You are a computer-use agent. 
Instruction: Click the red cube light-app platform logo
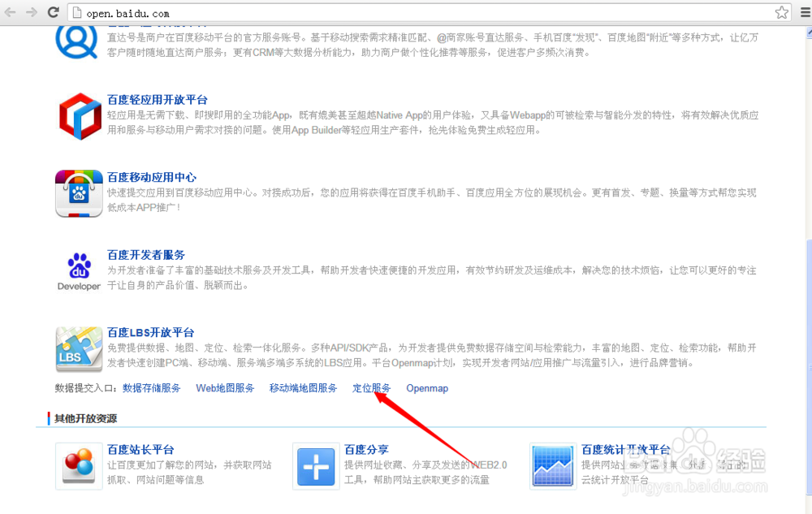coord(80,116)
